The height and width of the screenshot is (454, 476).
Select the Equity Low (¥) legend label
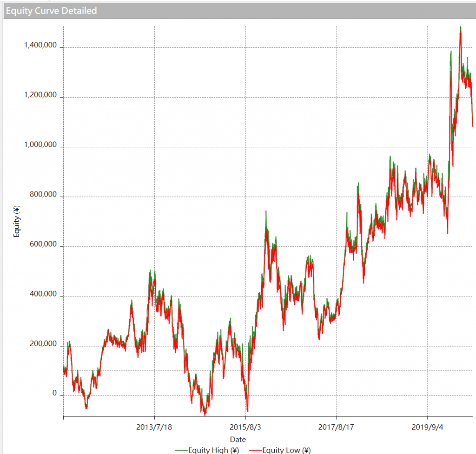point(286,449)
